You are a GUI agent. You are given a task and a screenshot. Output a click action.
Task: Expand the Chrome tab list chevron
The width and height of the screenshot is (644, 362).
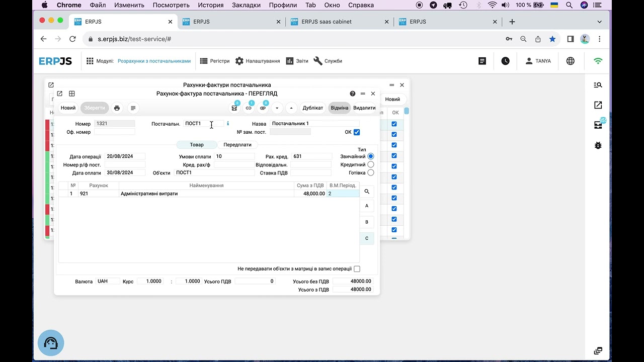600,22
